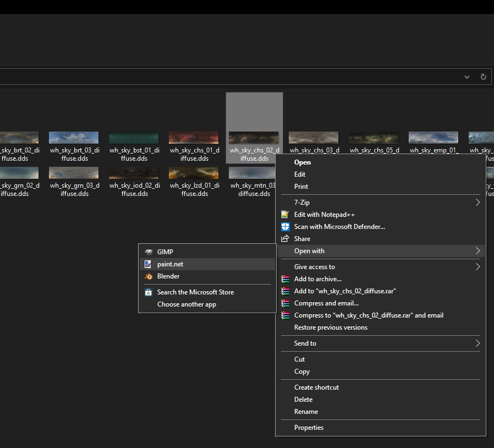Select wh_sky_grn_03_diffuse.dds thumbnail
The height and width of the screenshot is (448, 494).
(x=74, y=173)
